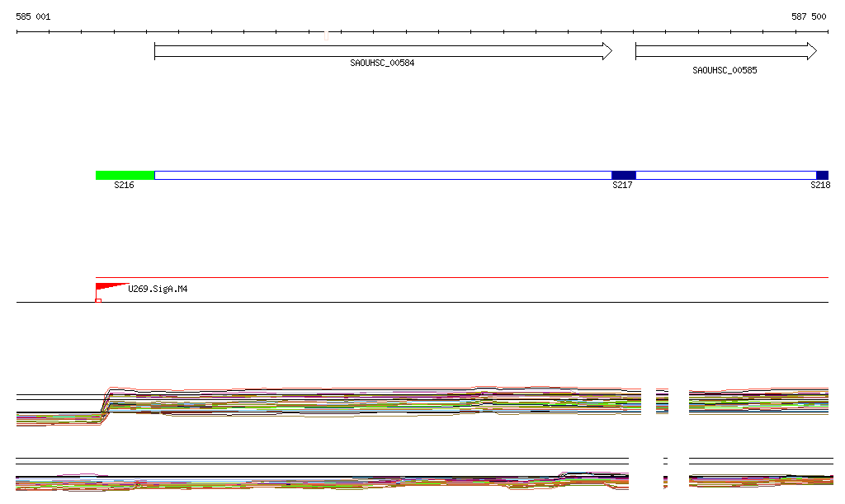
Task: Select the red U269.SigA.M4 promoter flag
Action: [x=109, y=288]
